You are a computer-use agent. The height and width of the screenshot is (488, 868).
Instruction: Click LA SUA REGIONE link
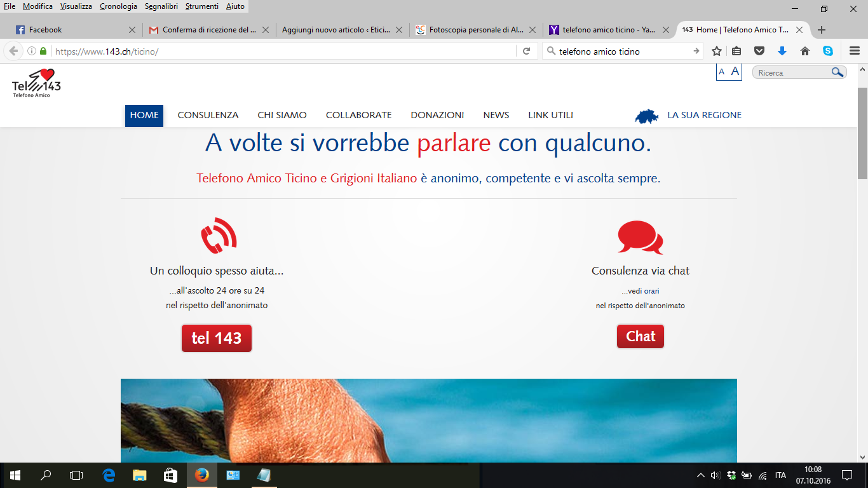coord(704,116)
